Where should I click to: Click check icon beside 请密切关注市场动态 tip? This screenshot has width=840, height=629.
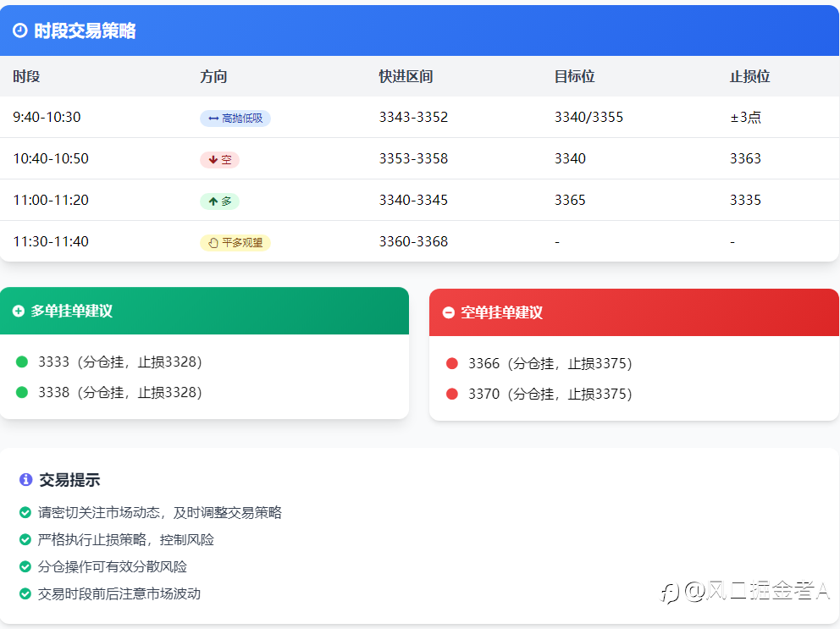[25, 513]
